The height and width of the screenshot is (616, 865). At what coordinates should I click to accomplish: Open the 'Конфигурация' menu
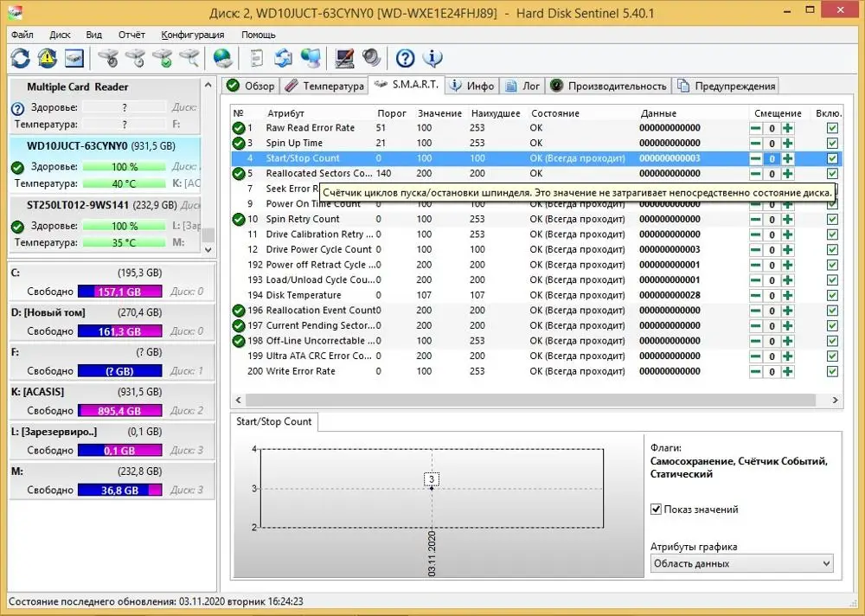192,35
